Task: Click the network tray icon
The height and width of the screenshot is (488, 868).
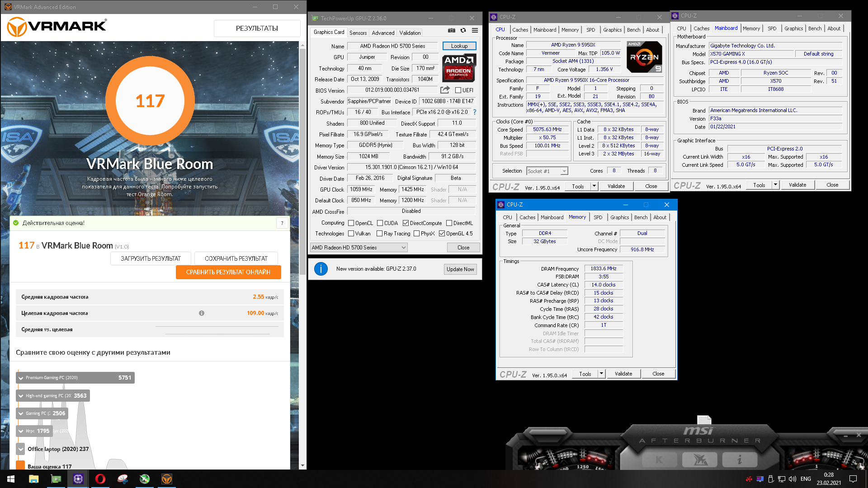Action: [x=782, y=479]
